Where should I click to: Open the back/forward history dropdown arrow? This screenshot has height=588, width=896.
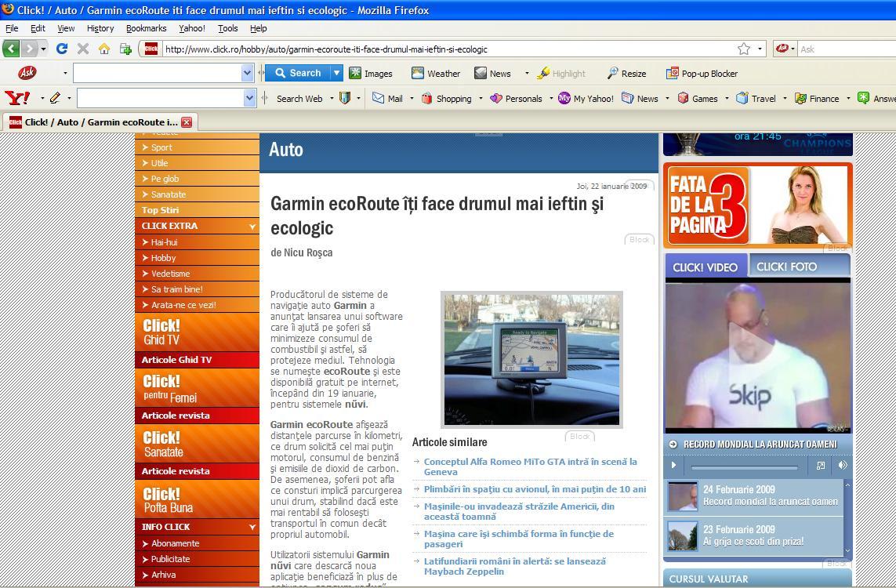coord(43,49)
